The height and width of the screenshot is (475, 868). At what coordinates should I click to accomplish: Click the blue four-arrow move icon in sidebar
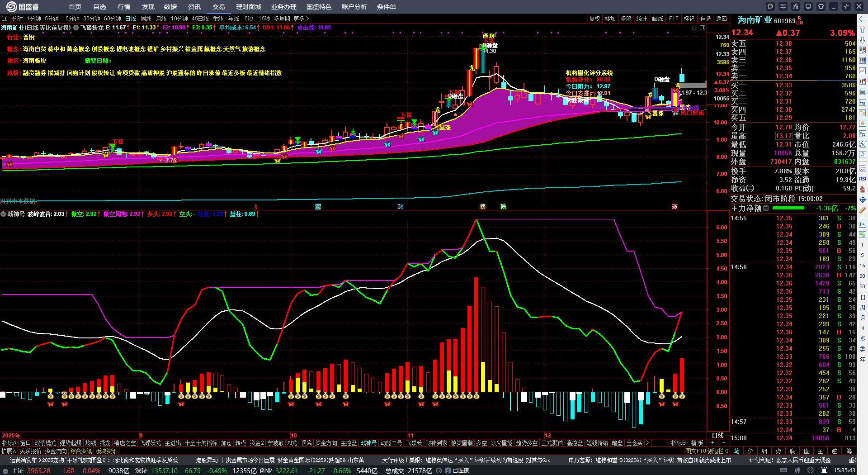[x=863, y=199]
